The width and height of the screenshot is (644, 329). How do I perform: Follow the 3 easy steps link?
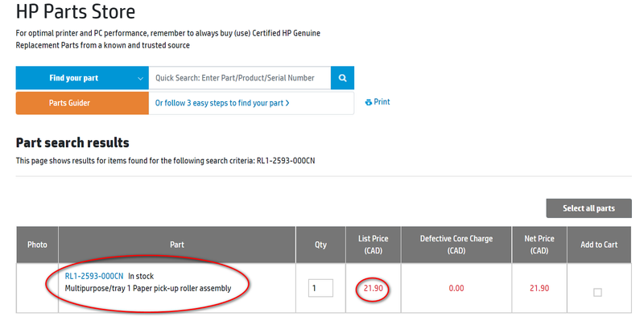(222, 103)
